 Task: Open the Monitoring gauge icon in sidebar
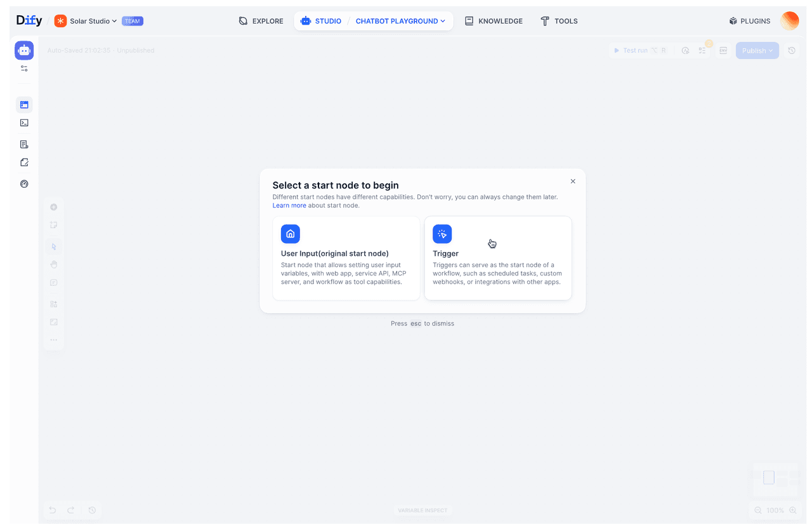pyautogui.click(x=24, y=184)
